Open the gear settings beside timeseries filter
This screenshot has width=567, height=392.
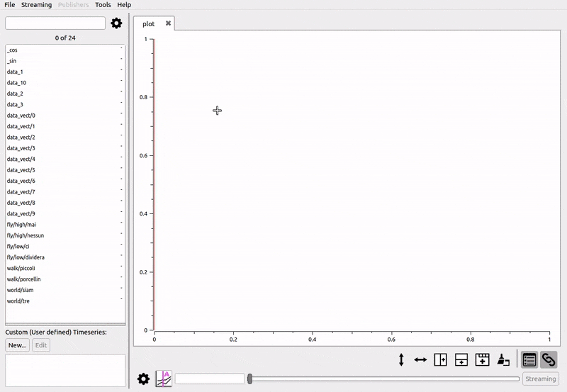(x=116, y=23)
